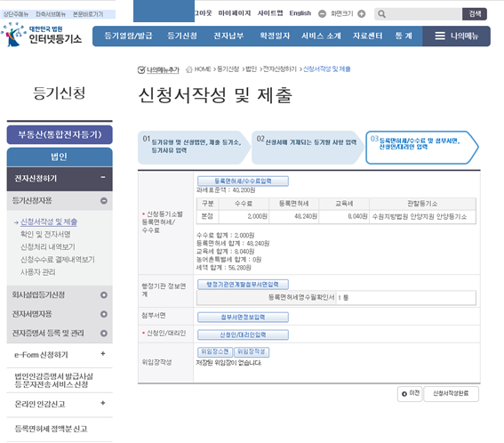Click the 본문바로가기 skip link
This screenshot has width=504, height=443.
(88, 14)
